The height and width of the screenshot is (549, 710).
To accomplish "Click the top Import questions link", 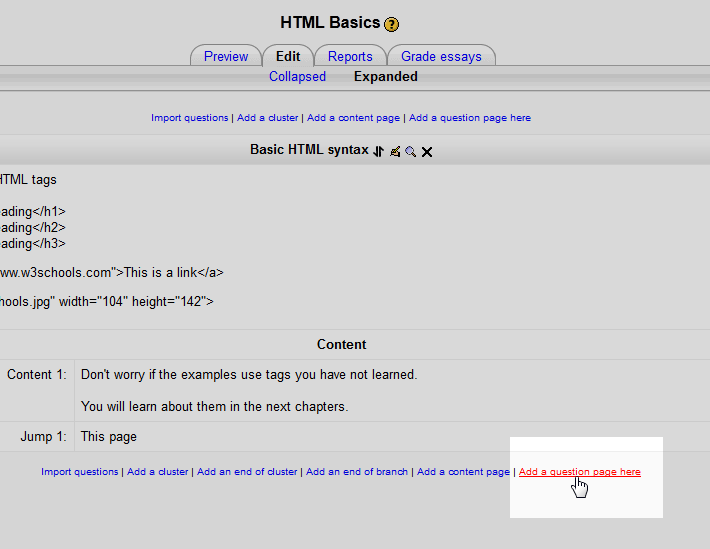I will coord(190,118).
